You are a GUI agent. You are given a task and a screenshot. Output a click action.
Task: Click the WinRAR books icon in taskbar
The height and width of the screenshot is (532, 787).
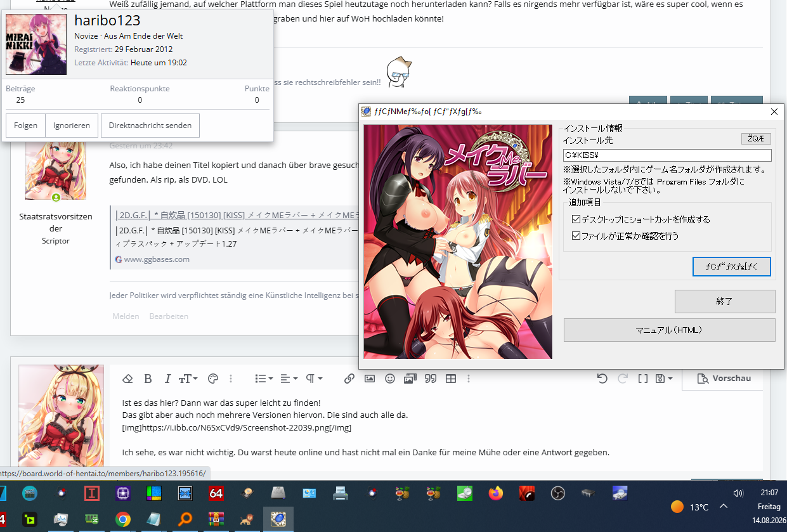click(x=216, y=520)
